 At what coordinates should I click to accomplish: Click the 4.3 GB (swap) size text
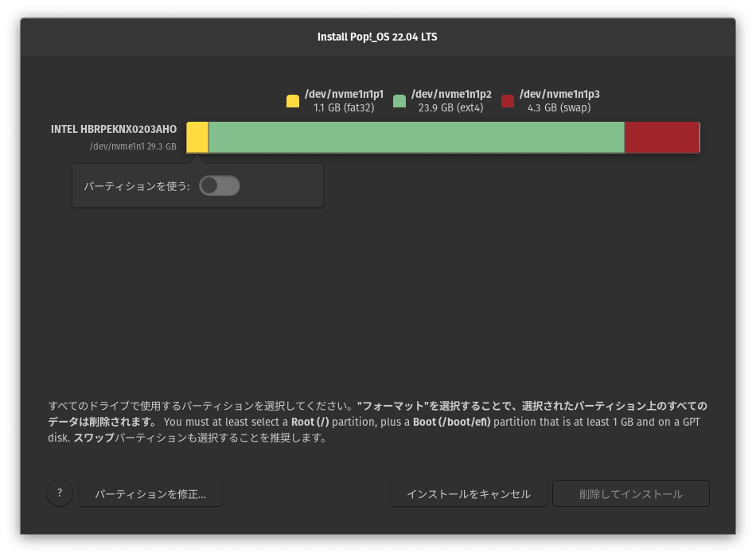(559, 107)
